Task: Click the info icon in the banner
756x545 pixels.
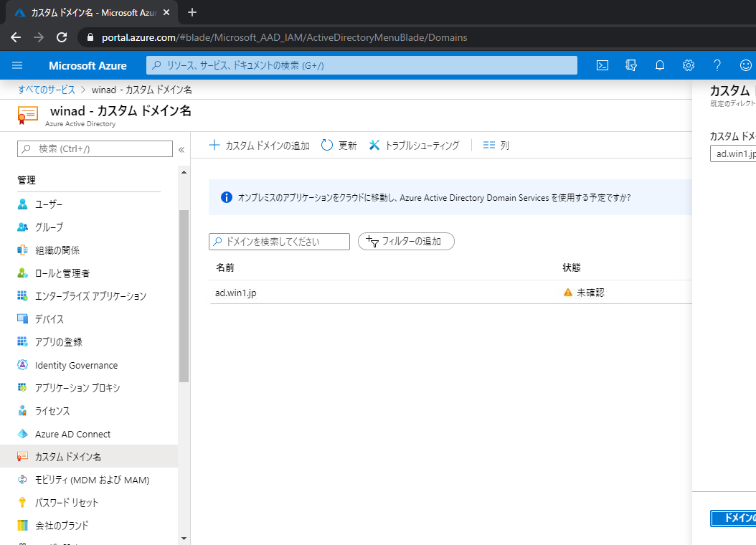Action: [227, 198]
